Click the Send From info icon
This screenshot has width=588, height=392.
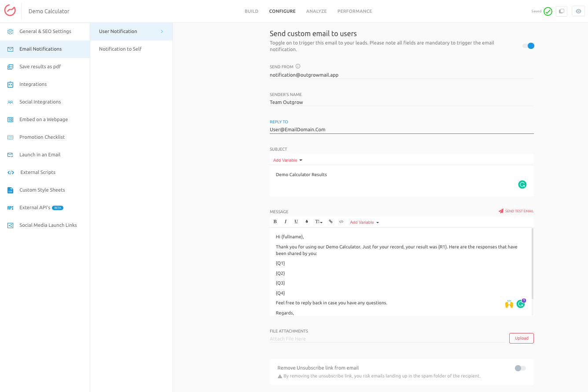tap(298, 67)
